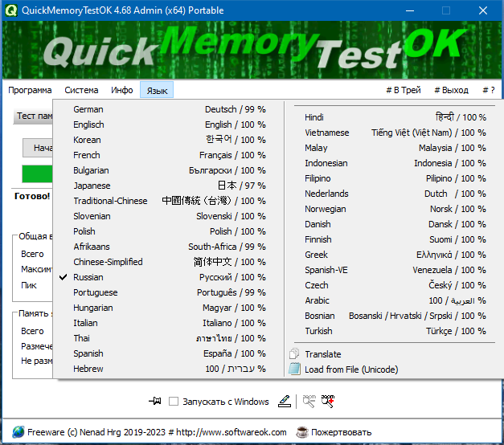Select Spanish-VE Venezuela language
504x445 pixels.
(x=395, y=270)
